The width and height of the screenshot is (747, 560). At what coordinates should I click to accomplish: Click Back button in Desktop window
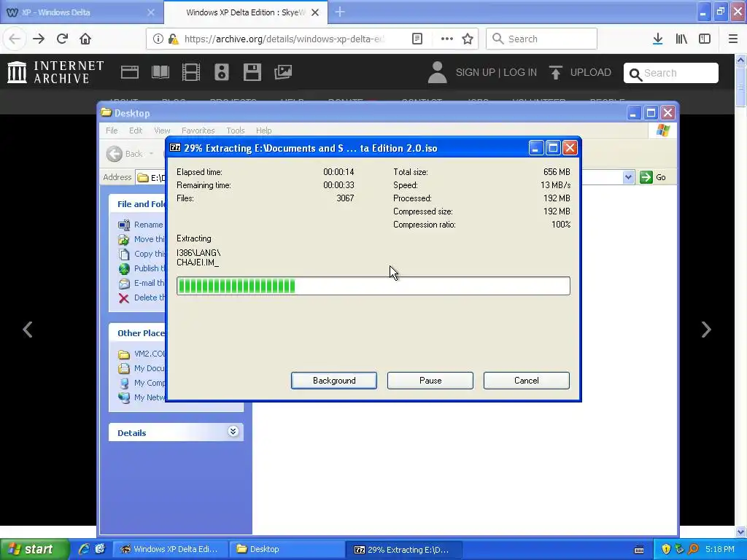pos(124,154)
